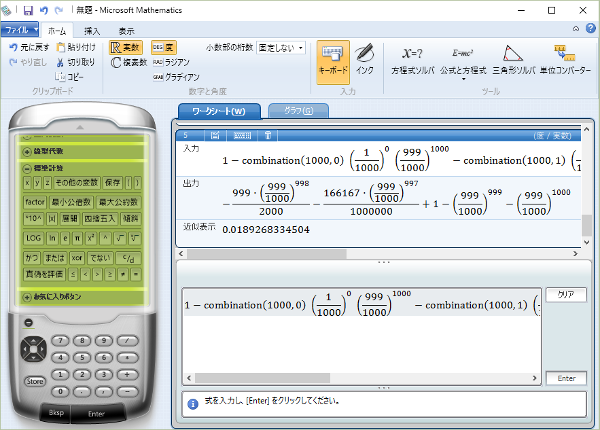This screenshot has height=430, width=600.
Task: Click the black Enter key on the keypad
Action: (96, 414)
